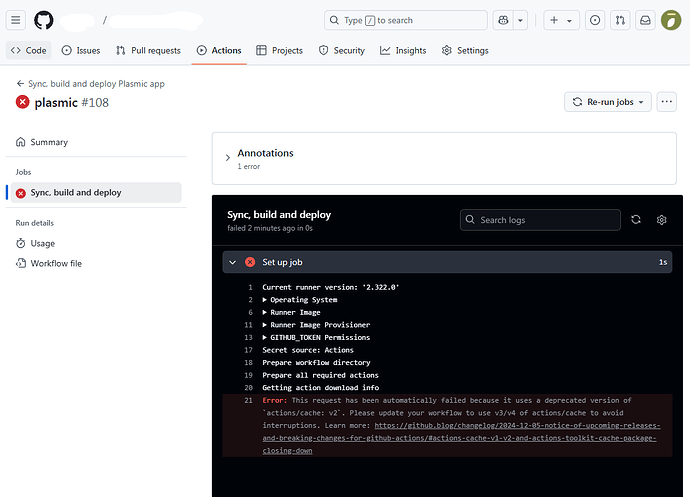The image size is (690, 497).
Task: Click the '1 error' annotations count
Action: (249, 166)
